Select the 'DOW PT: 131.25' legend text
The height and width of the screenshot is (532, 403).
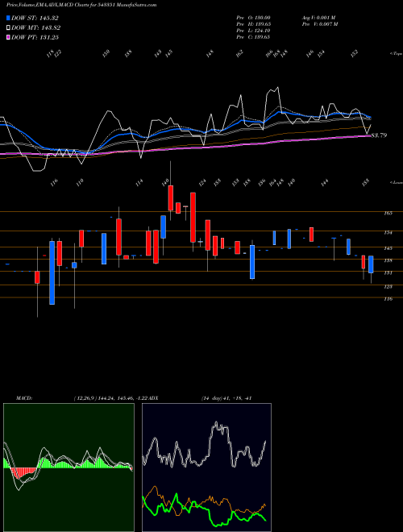(x=35, y=37)
